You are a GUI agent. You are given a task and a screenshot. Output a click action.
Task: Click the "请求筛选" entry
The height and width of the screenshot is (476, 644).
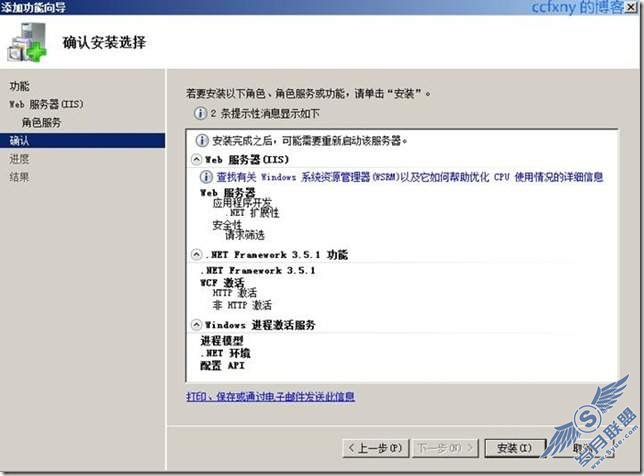point(245,235)
